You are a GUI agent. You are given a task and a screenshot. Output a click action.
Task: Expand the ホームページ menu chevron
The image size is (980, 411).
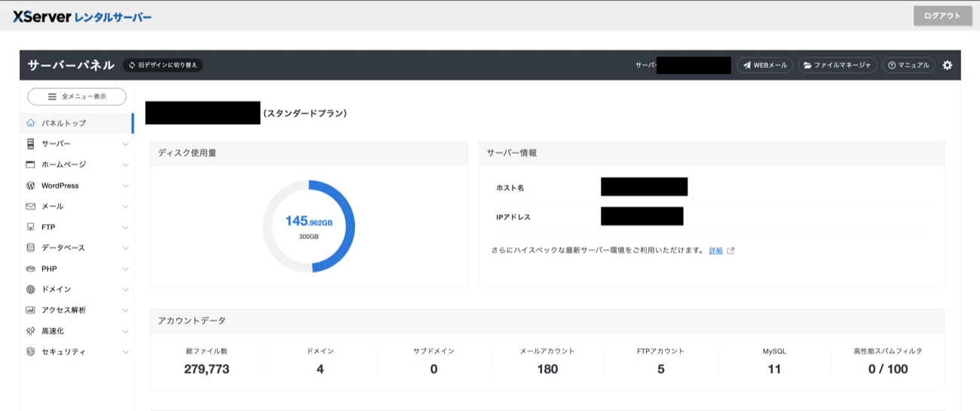coord(125,164)
